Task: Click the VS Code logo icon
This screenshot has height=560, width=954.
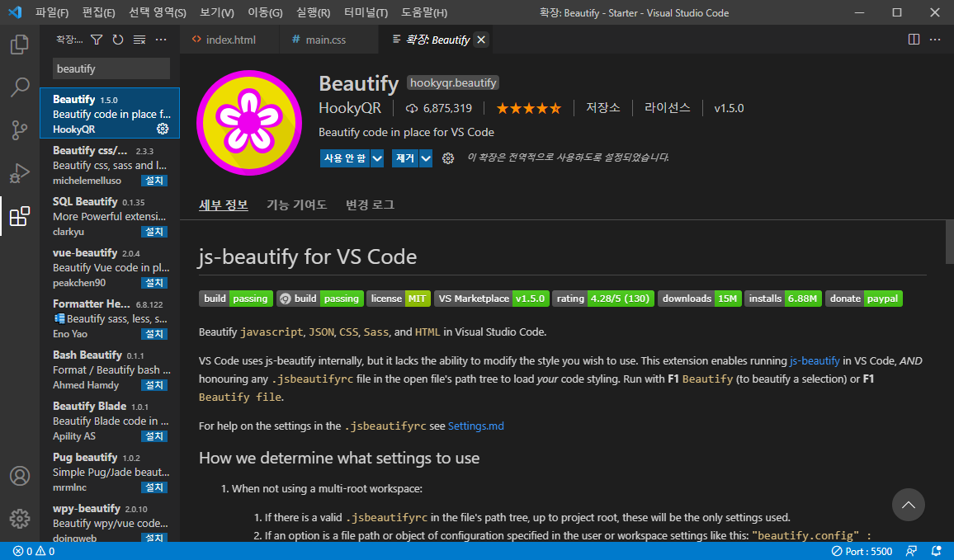Action: point(15,12)
